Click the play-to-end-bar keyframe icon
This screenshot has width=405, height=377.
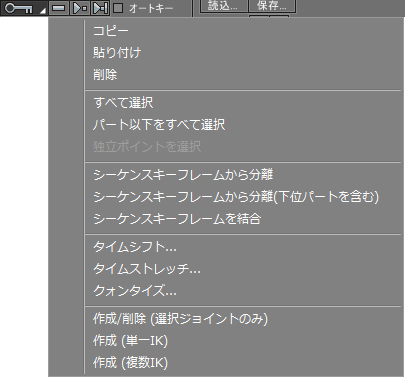[x=100, y=8]
